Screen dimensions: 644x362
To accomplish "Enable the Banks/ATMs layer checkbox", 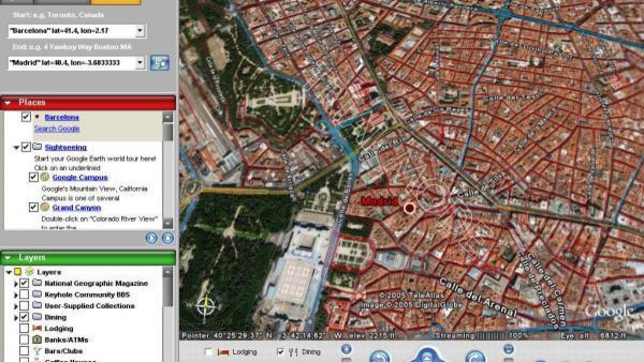I will click(x=24, y=339).
